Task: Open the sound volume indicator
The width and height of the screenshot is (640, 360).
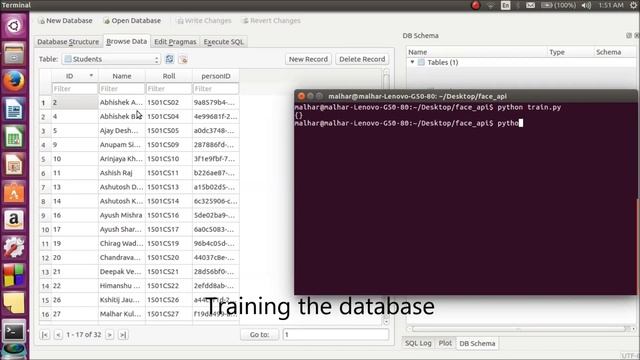Action: (586, 5)
